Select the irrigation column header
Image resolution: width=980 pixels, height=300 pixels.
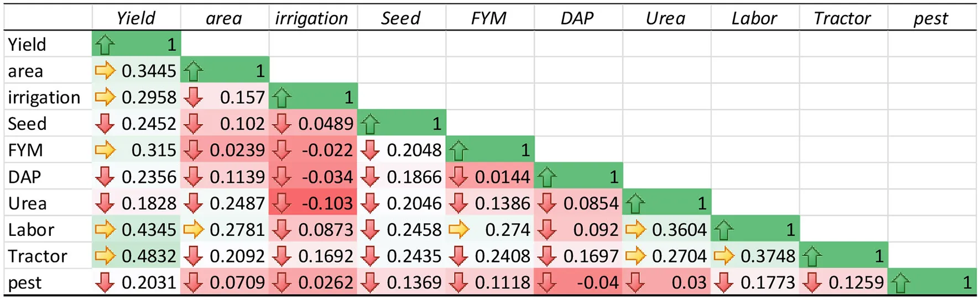click(312, 18)
